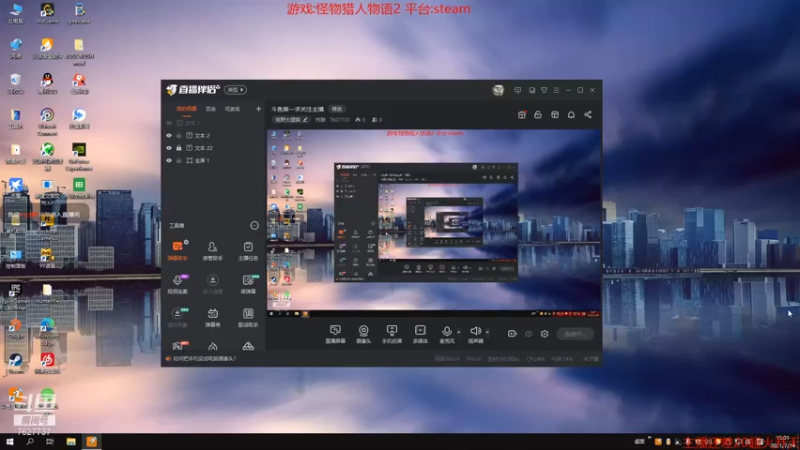This screenshot has width=800, height=450.
Task: Click the lock icon in header toolbar
Action: [x=538, y=115]
